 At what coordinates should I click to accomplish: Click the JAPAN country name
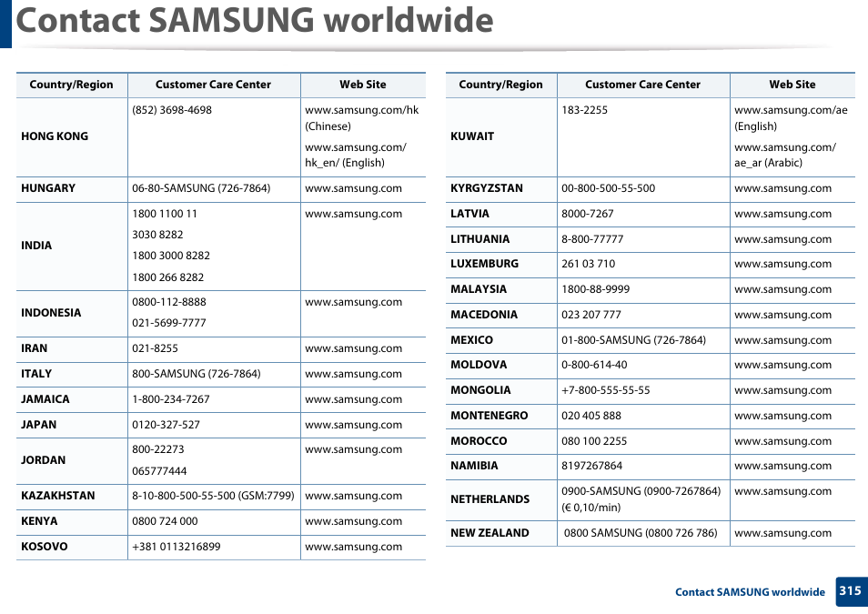pos(39,425)
